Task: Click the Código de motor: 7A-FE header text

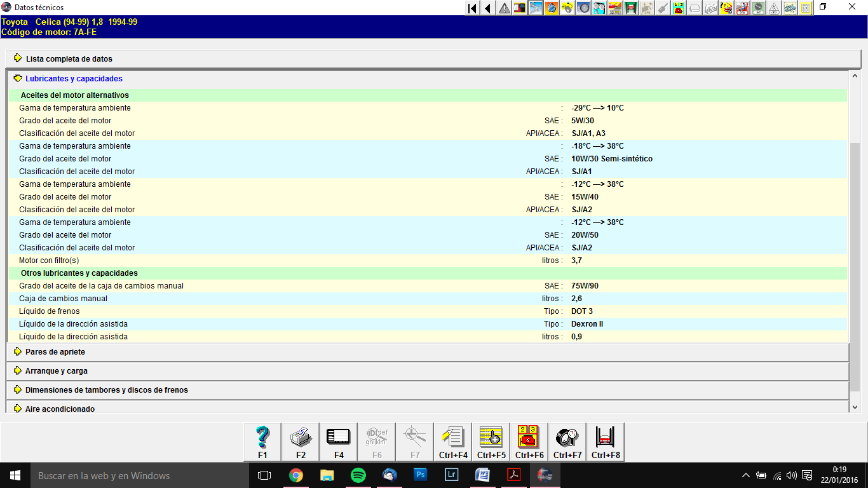Action: [49, 31]
